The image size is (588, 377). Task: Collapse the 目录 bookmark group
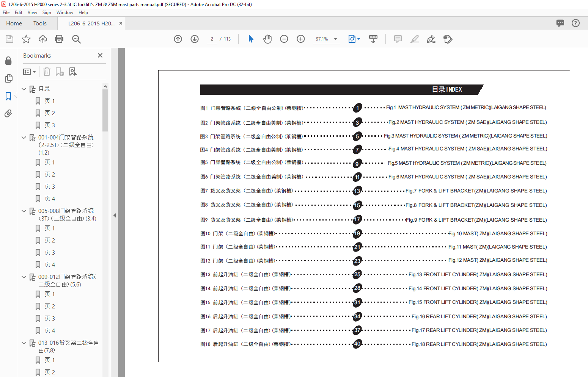tap(24, 89)
